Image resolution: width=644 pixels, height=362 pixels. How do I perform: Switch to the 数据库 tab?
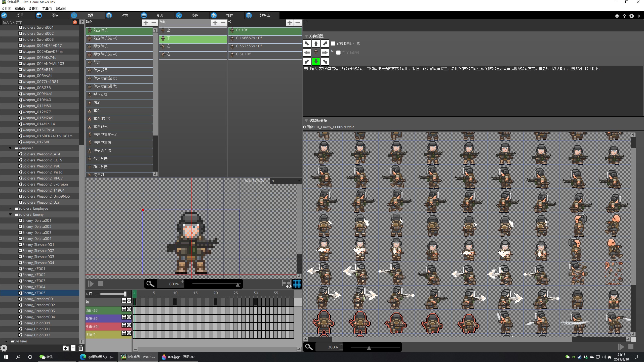coord(262,15)
